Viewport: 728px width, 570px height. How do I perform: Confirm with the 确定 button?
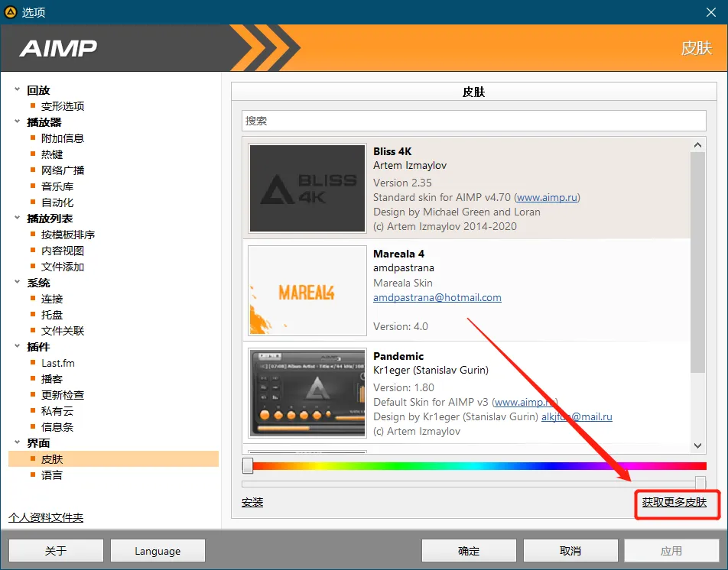tap(469, 551)
